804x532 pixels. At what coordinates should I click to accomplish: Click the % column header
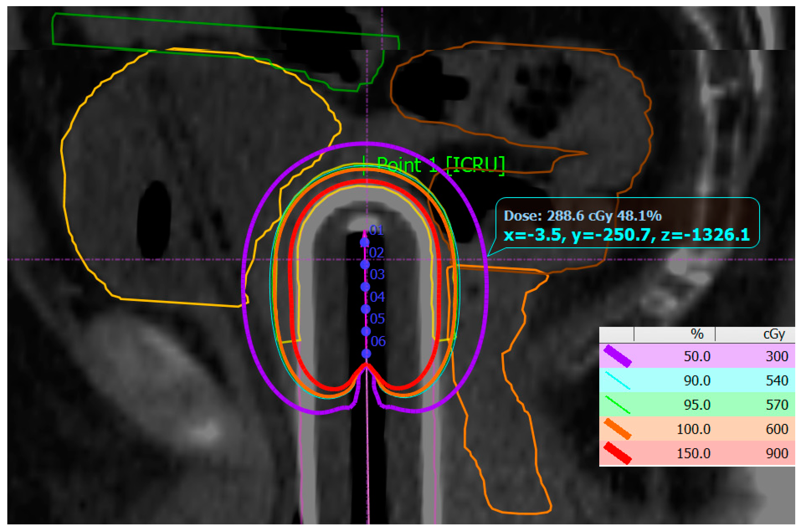tap(697, 334)
